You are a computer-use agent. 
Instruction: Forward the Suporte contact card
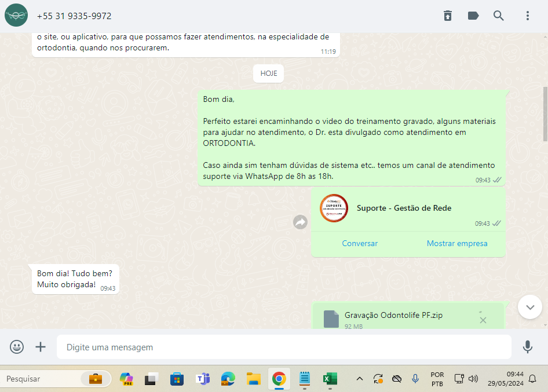(300, 222)
